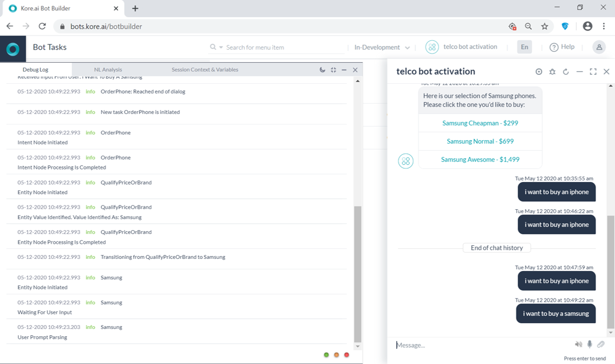The height and width of the screenshot is (364, 615).
Task: Open a new browser tab
Action: 135,8
